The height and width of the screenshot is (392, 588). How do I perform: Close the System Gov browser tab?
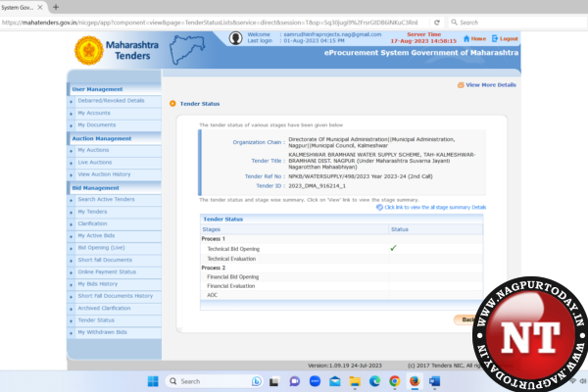pyautogui.click(x=40, y=7)
